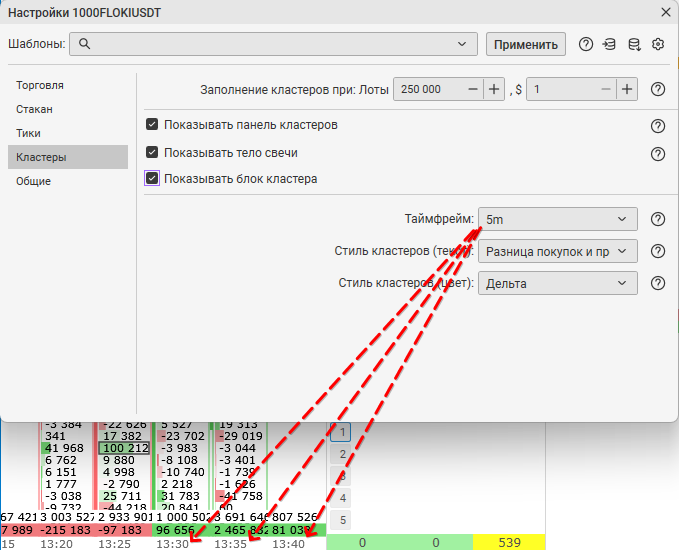Open the Дельта cluster color dropdown
Viewport: 679px width, 550px height.
557,283
